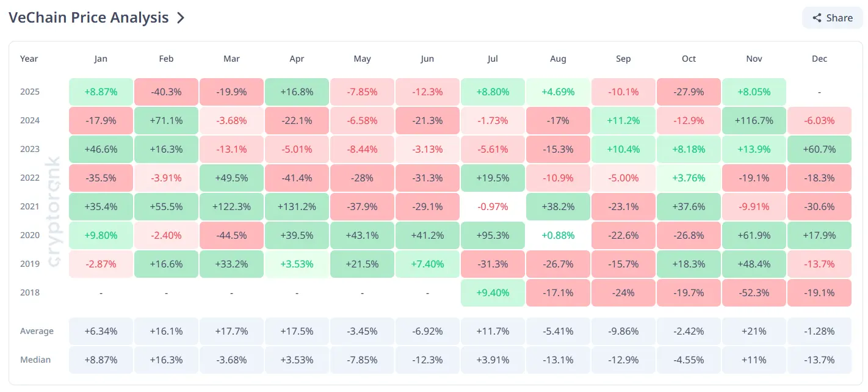Viewport: 868px width, 392px height.
Task: Click the November average +21% cell
Action: pos(754,331)
